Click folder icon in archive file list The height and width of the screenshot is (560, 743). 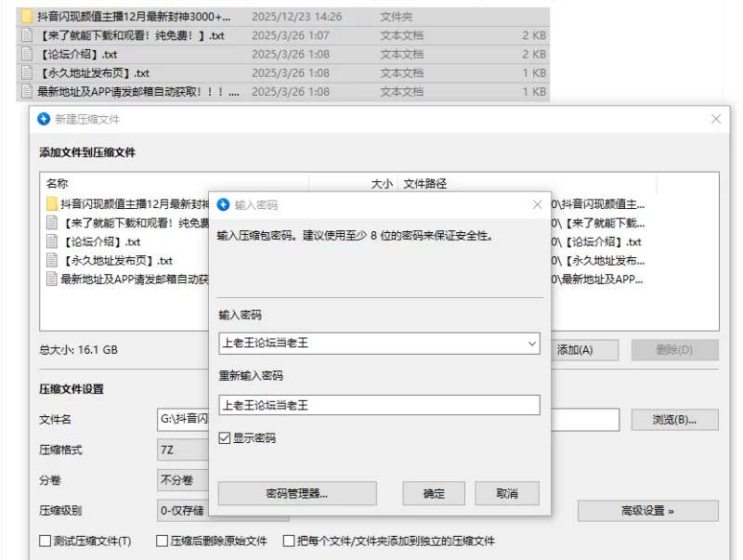tap(52, 204)
